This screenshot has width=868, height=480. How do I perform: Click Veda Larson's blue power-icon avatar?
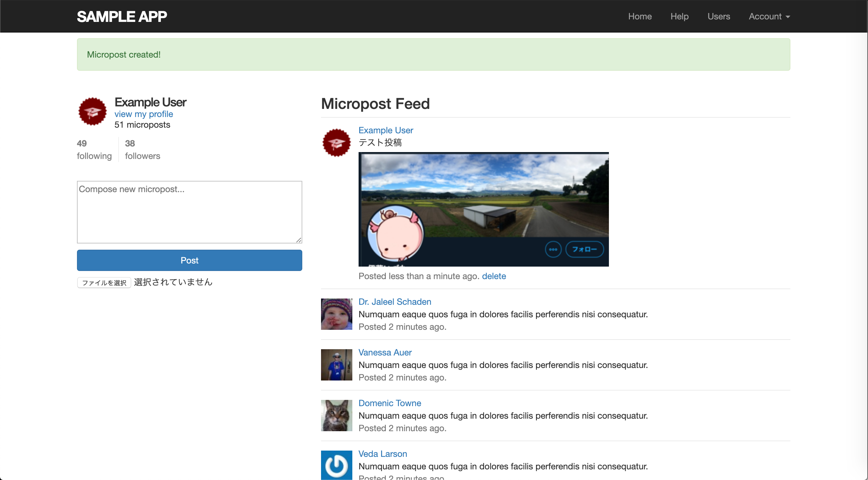tap(336, 465)
